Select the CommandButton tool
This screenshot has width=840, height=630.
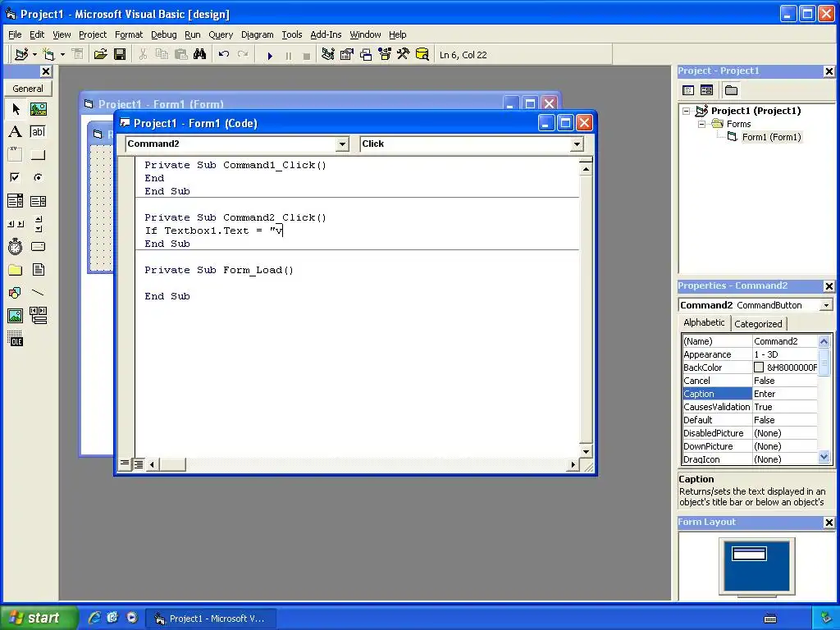click(38, 155)
